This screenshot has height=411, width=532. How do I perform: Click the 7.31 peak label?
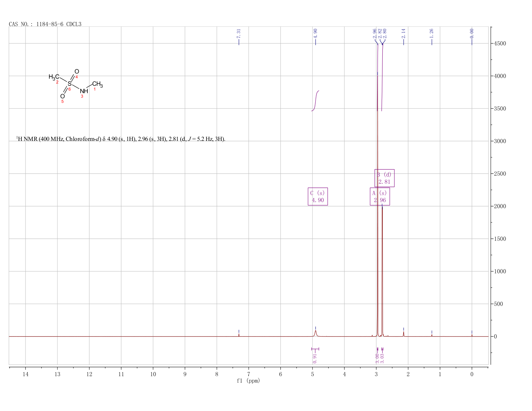[239, 34]
